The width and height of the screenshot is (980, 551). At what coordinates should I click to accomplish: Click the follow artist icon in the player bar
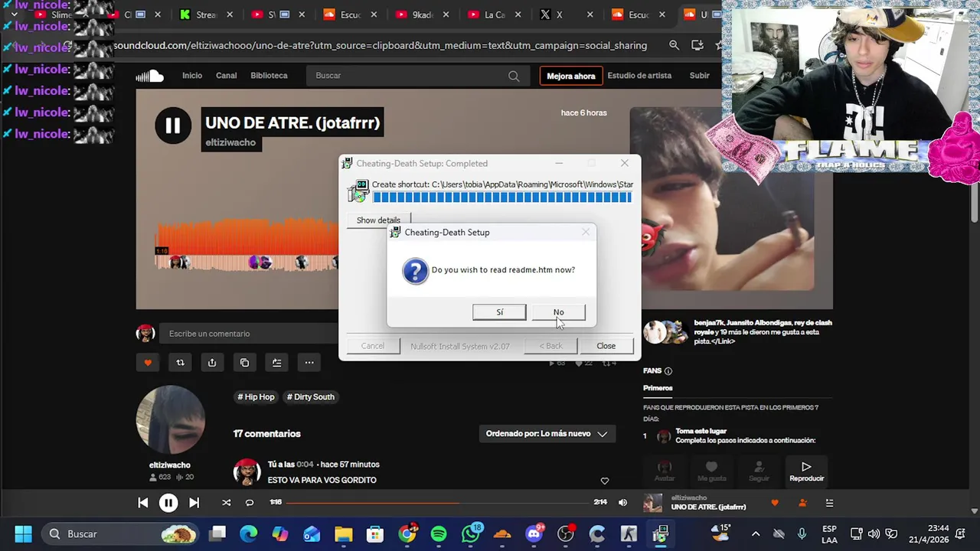tap(802, 503)
